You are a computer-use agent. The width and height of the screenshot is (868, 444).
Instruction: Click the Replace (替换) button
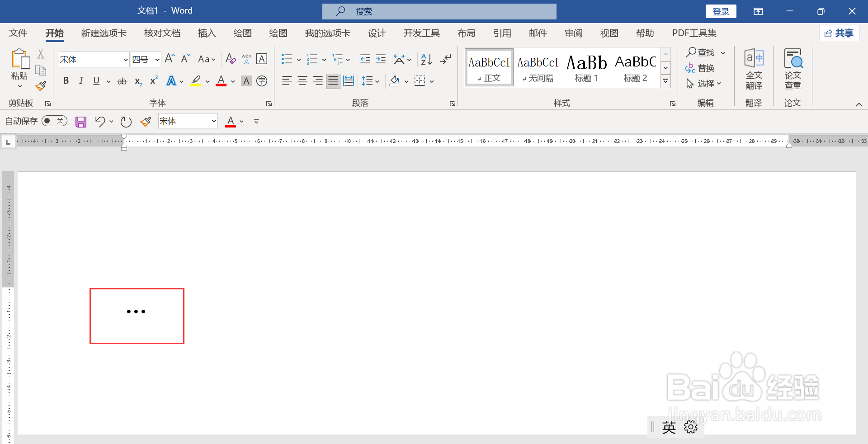click(x=700, y=68)
